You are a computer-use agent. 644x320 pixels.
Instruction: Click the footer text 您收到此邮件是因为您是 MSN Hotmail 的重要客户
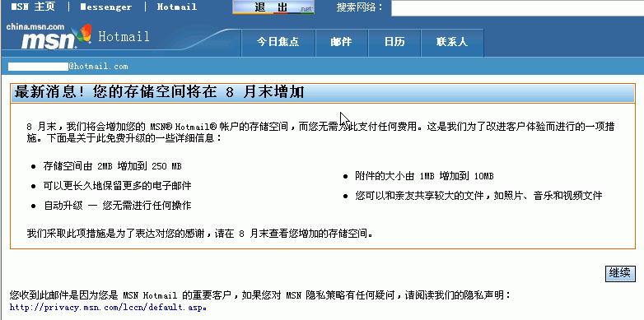[122, 295]
